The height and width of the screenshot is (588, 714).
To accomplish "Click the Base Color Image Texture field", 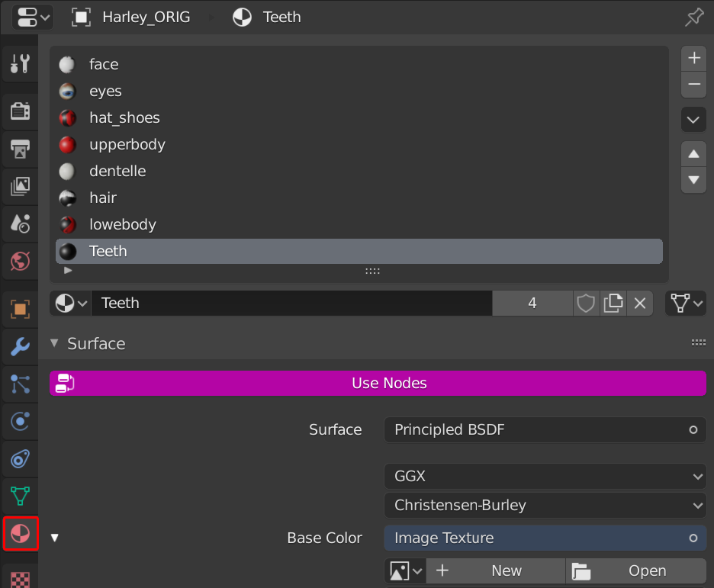I will (545, 538).
